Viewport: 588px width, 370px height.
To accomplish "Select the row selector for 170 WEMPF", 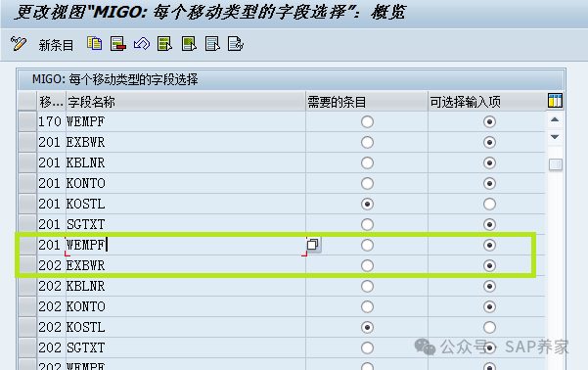I will click(x=27, y=121).
